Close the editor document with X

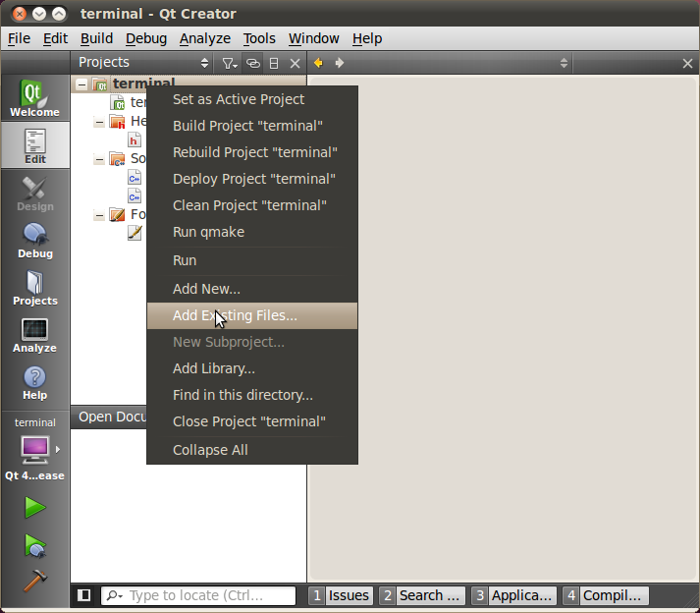687,63
